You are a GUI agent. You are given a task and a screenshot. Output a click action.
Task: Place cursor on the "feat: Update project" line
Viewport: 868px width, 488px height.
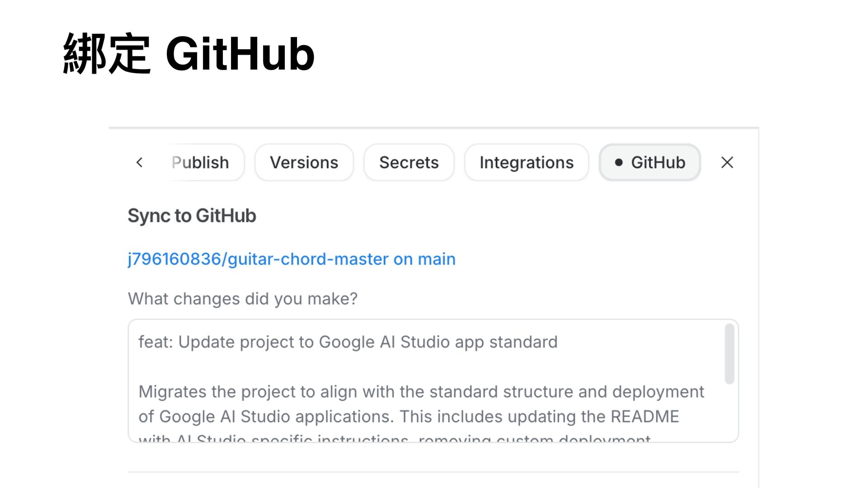pyautogui.click(x=347, y=343)
